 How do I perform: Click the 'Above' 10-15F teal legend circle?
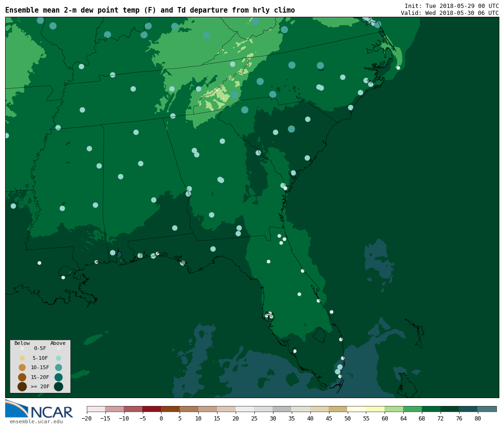[58, 367]
